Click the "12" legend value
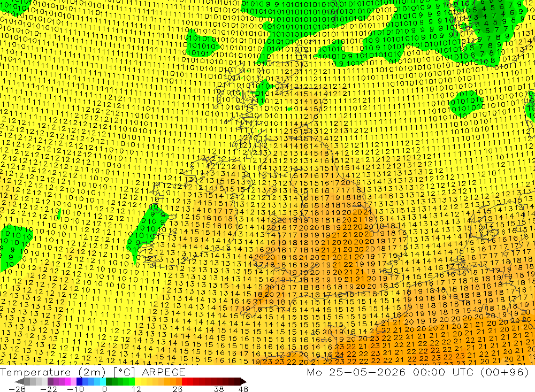 pyautogui.click(x=136, y=389)
